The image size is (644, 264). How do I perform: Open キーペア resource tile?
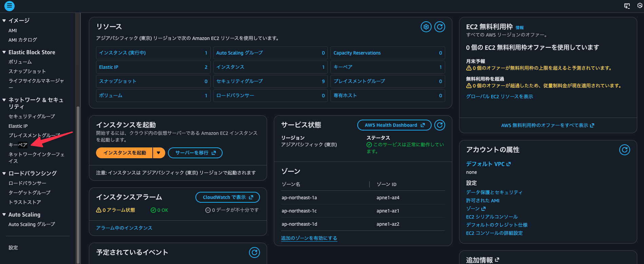click(388, 67)
